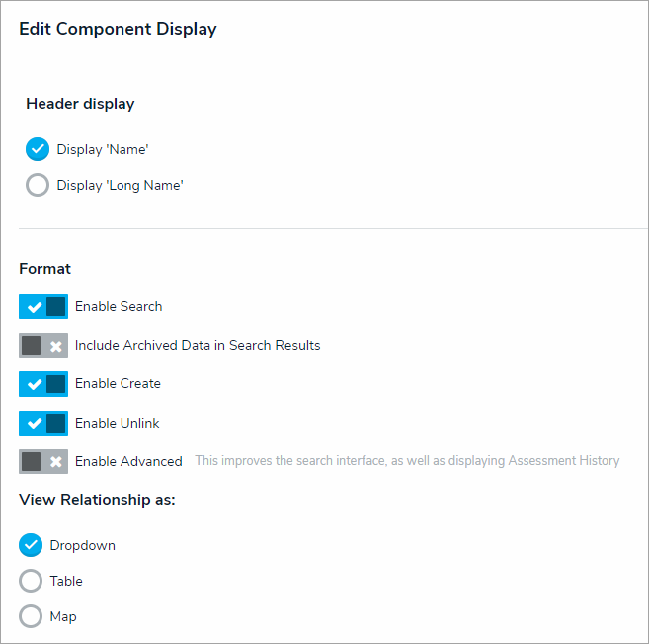Viewport: 649px width, 644px height.
Task: Turn on the Enable Advanced toggle switch
Action: pos(43,461)
